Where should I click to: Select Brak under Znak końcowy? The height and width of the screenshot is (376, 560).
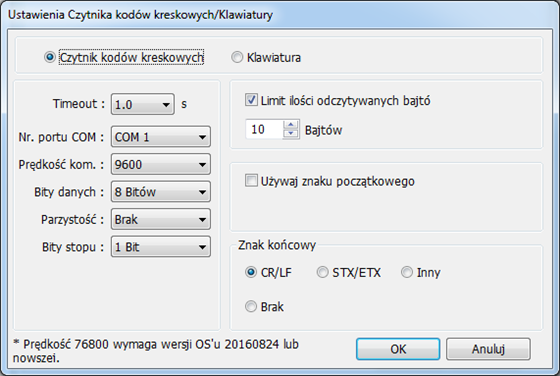[x=251, y=306]
